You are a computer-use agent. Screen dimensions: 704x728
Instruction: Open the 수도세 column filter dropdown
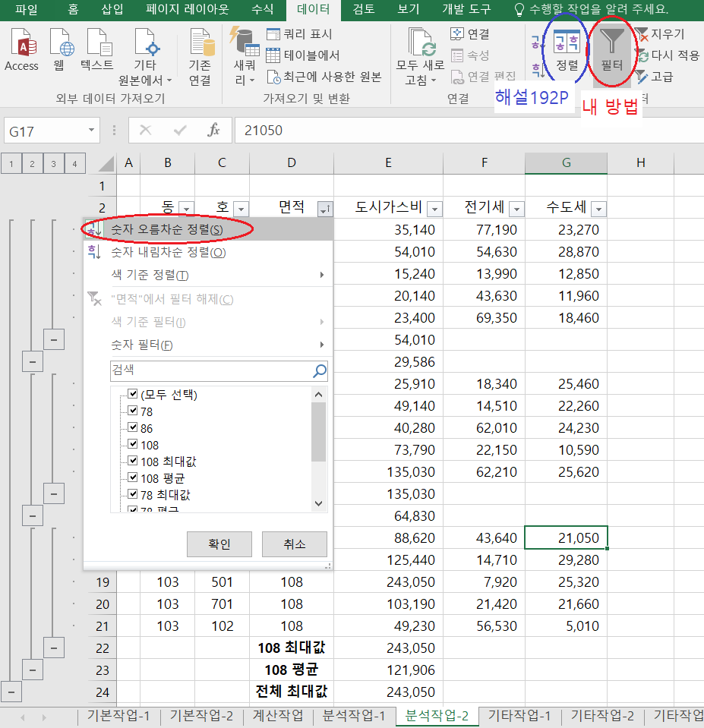click(598, 209)
